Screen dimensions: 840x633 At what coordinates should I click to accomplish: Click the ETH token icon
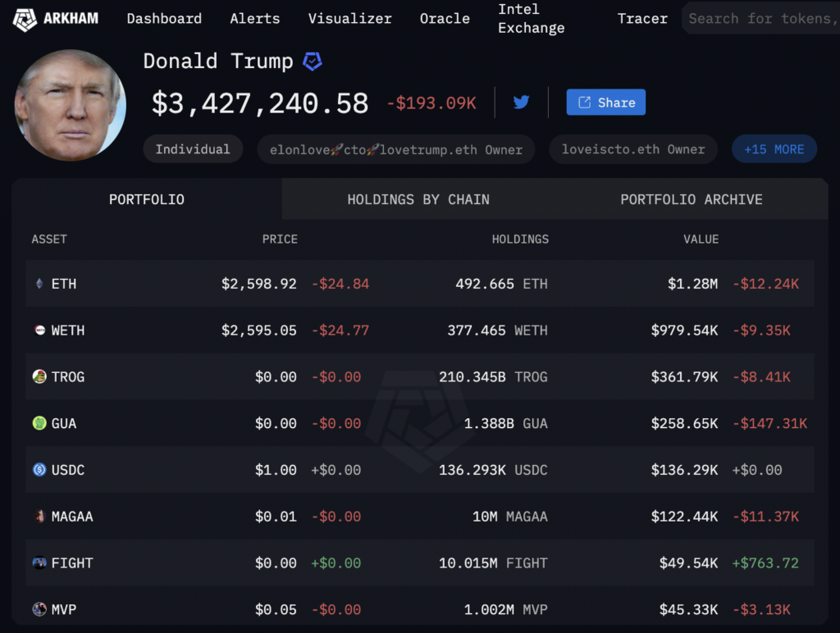[x=39, y=284]
